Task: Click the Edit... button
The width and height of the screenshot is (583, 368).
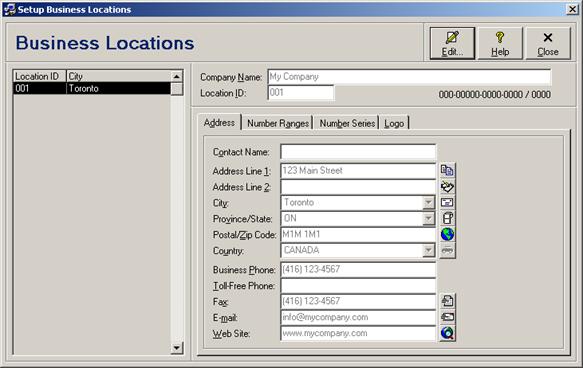Action: click(452, 43)
